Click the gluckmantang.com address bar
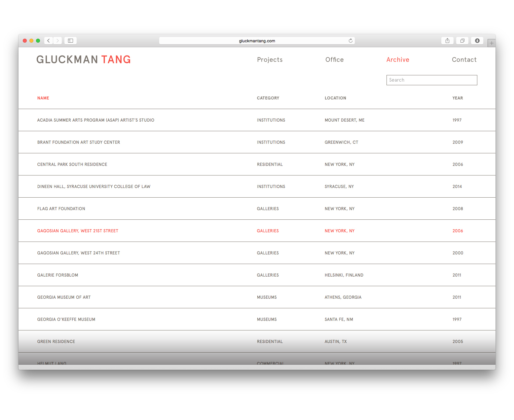The height and width of the screenshot is (420, 514). [257, 41]
